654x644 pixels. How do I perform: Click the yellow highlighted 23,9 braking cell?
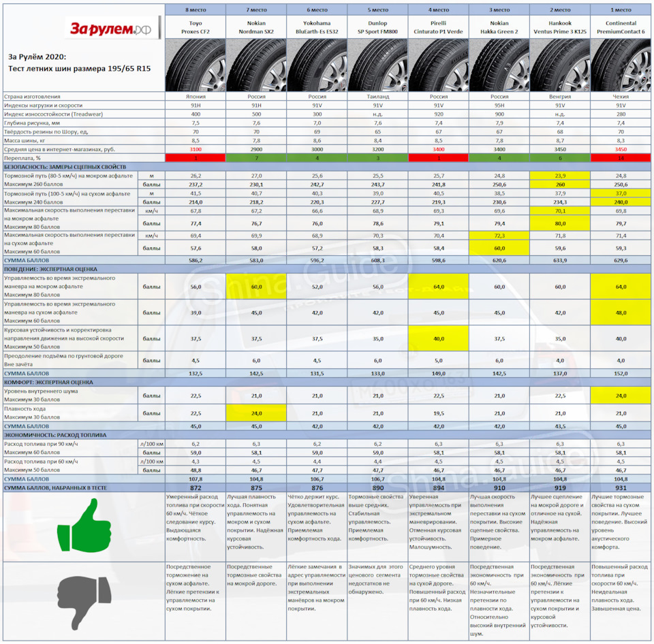560,176
